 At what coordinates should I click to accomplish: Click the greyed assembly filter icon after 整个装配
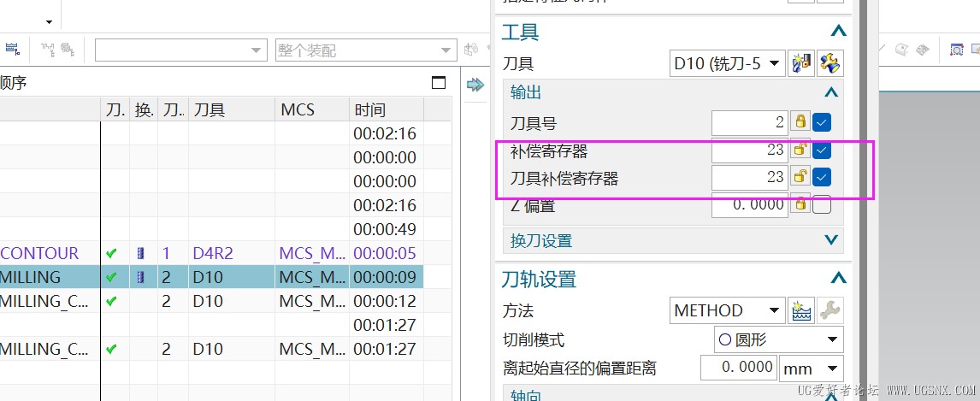tap(470, 49)
